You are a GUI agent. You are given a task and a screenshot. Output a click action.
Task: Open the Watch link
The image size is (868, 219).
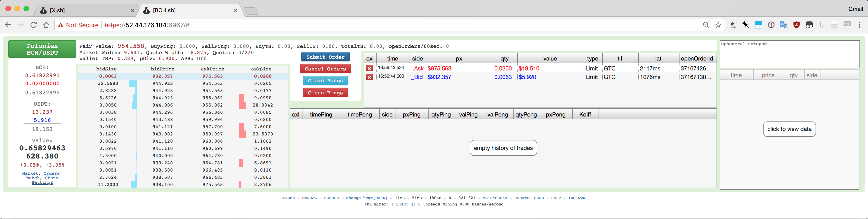point(33,178)
